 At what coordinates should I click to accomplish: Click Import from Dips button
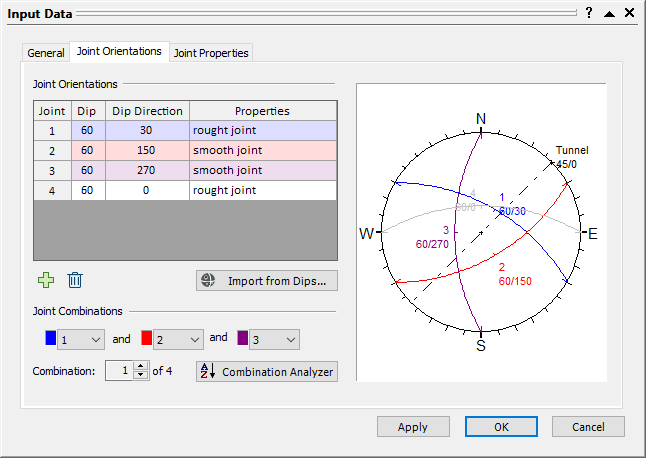click(267, 281)
